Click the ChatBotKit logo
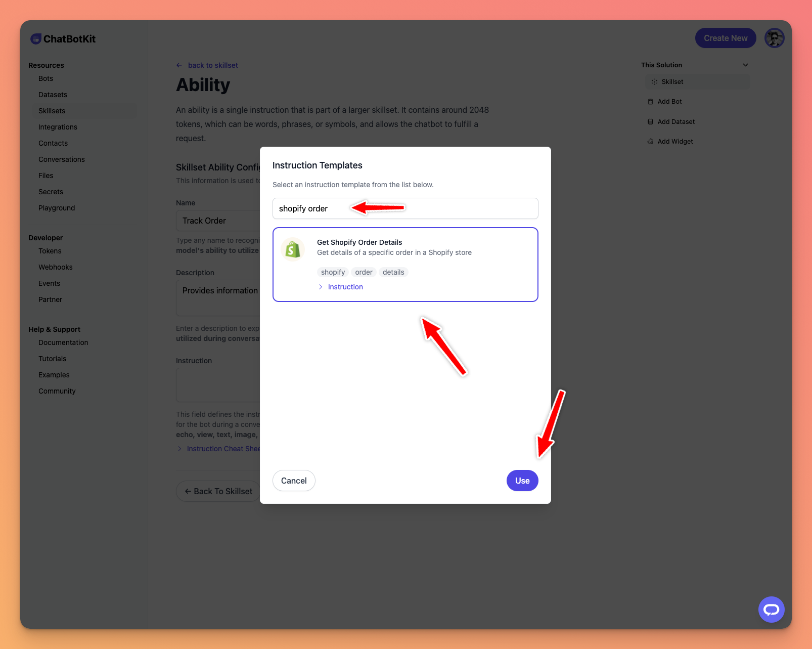The width and height of the screenshot is (812, 649). coord(63,39)
